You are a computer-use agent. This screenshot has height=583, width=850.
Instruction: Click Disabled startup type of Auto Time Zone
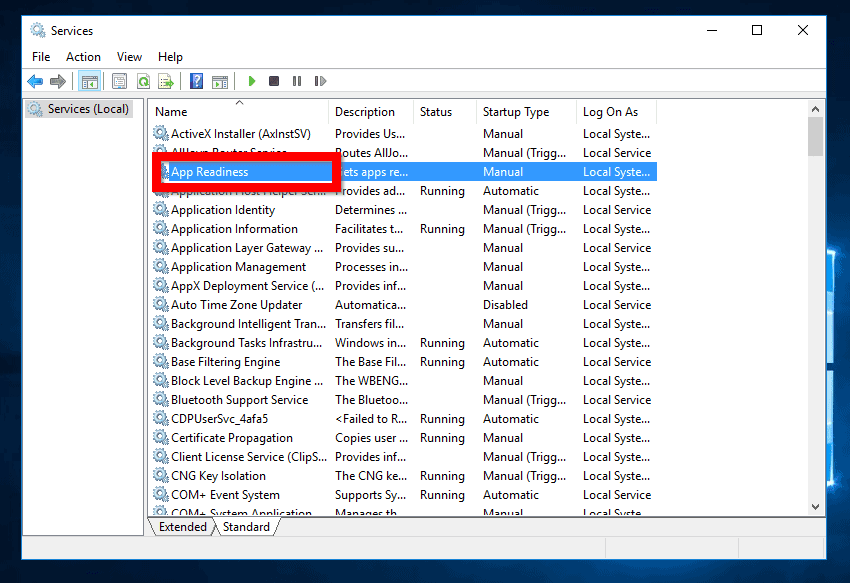pos(505,305)
